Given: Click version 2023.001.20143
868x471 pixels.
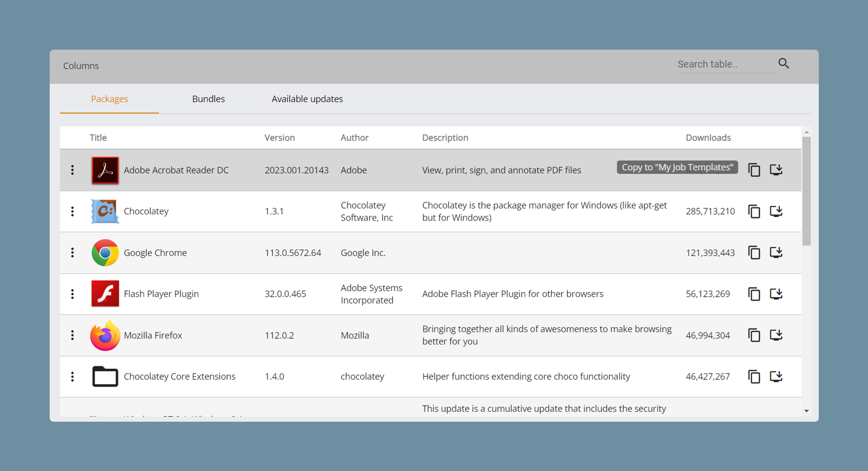Looking at the screenshot, I should point(296,170).
